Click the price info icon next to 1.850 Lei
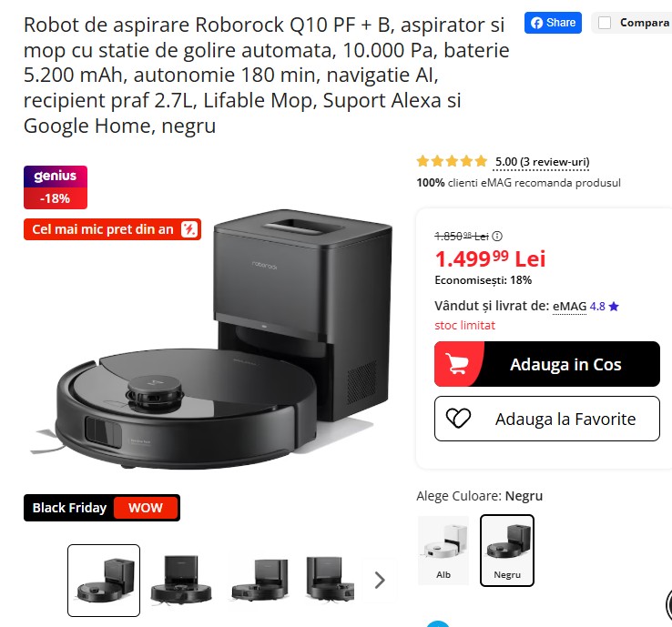This screenshot has width=672, height=627. [x=497, y=236]
